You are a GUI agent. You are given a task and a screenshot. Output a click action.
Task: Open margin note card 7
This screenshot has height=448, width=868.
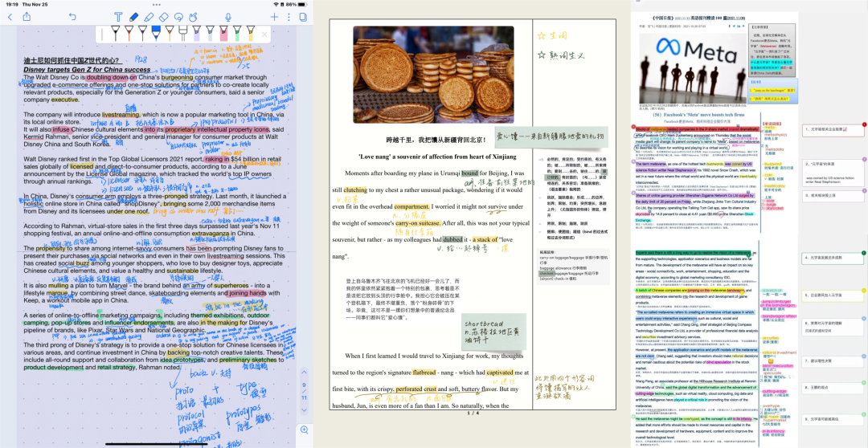tap(833, 360)
